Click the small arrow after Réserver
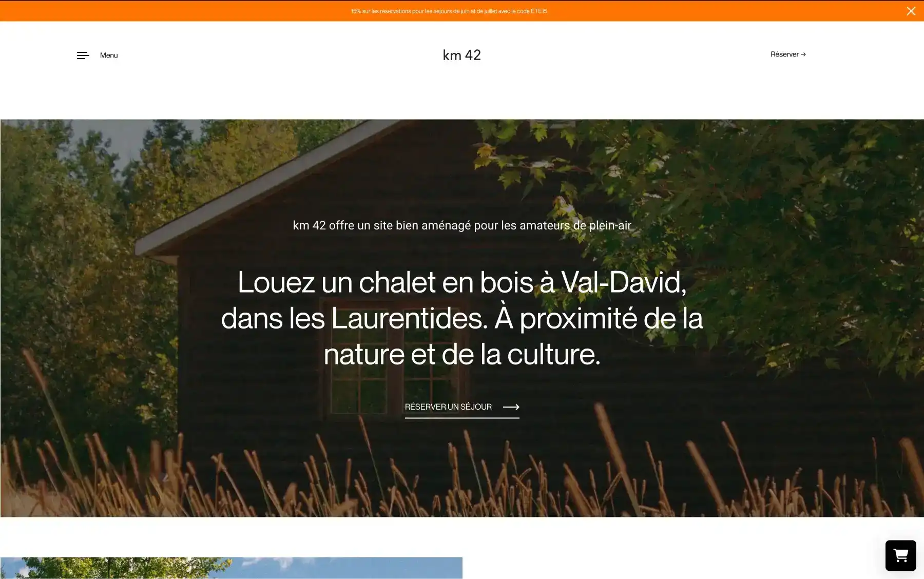 (803, 54)
